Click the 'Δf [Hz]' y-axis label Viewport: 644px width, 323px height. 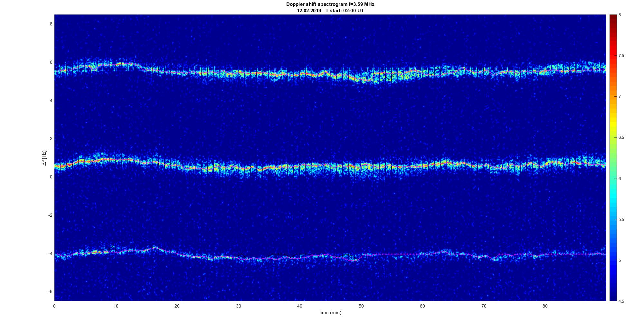click(44, 158)
